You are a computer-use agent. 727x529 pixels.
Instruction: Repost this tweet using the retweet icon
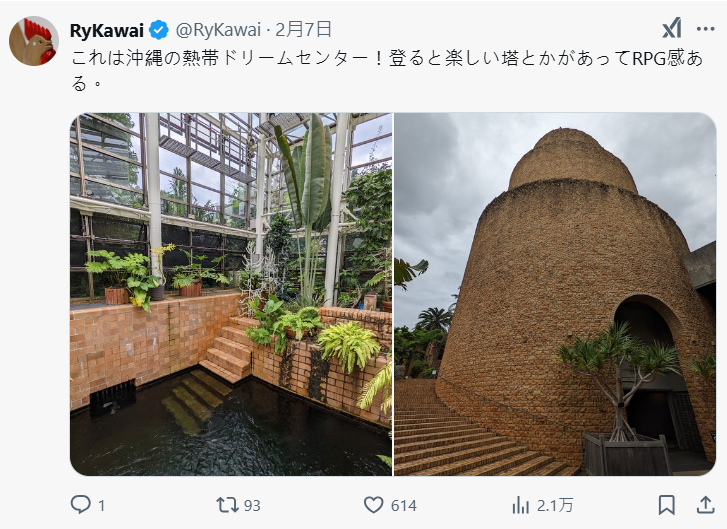(x=227, y=504)
